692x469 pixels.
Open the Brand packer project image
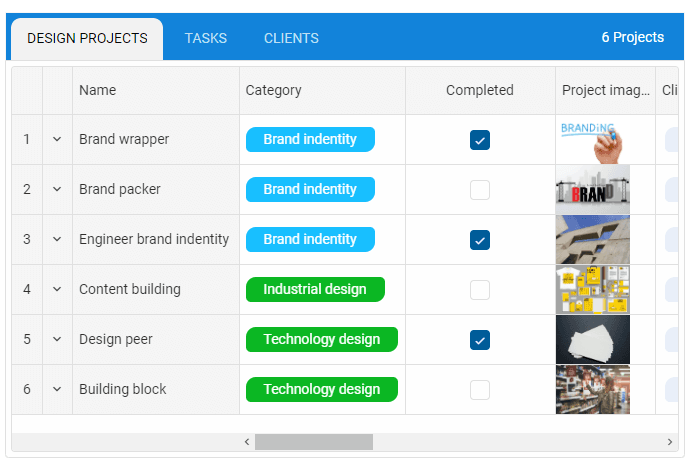pyautogui.click(x=592, y=190)
